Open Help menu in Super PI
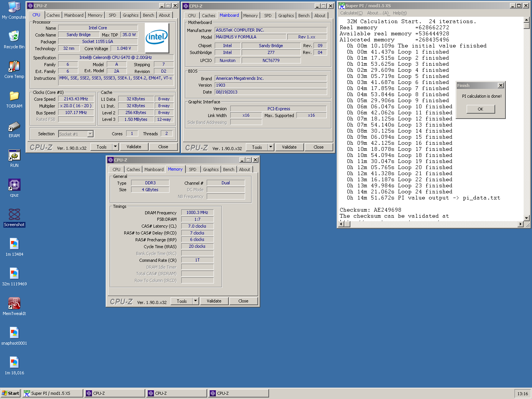This screenshot has height=399, width=532. click(x=400, y=13)
